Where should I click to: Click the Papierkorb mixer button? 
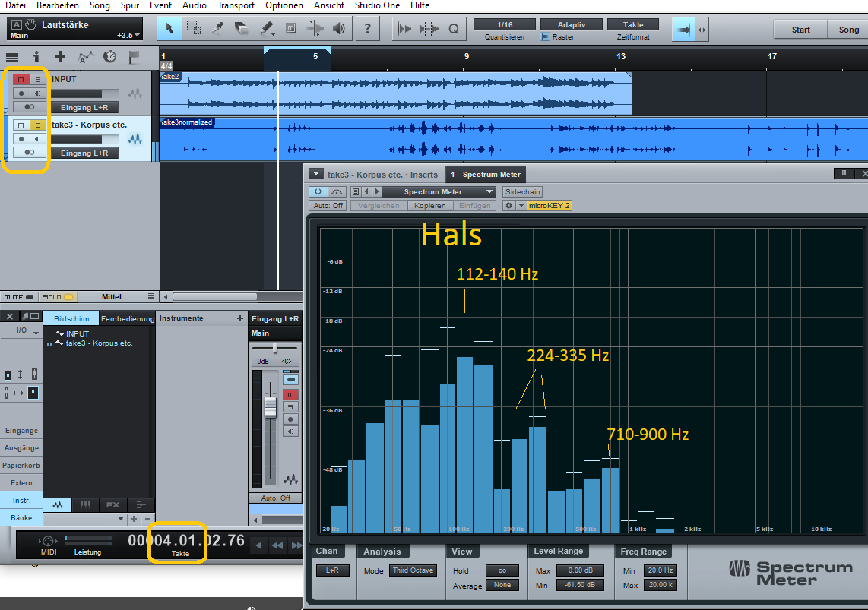21,465
